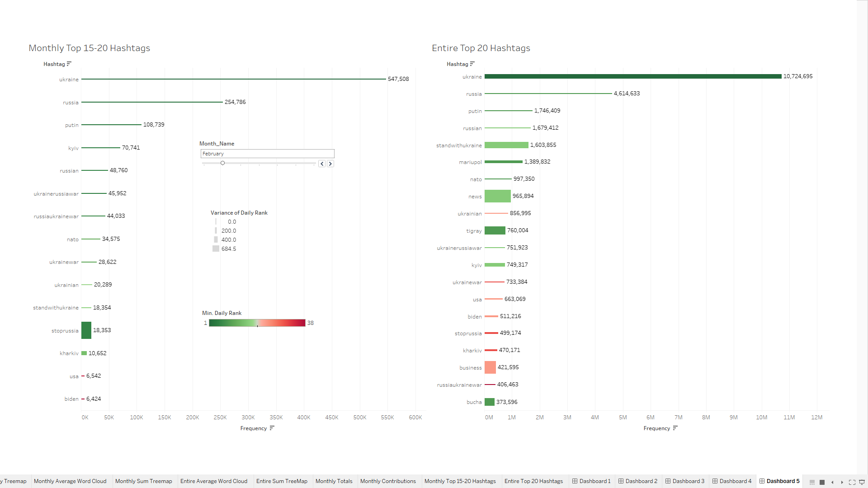Open the Monthly Totals sheet tab

pos(334,481)
